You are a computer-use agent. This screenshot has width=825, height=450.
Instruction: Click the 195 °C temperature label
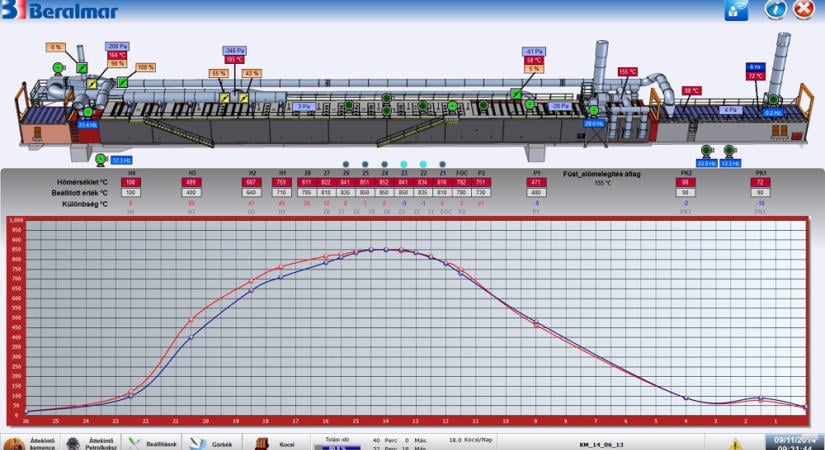(235, 59)
